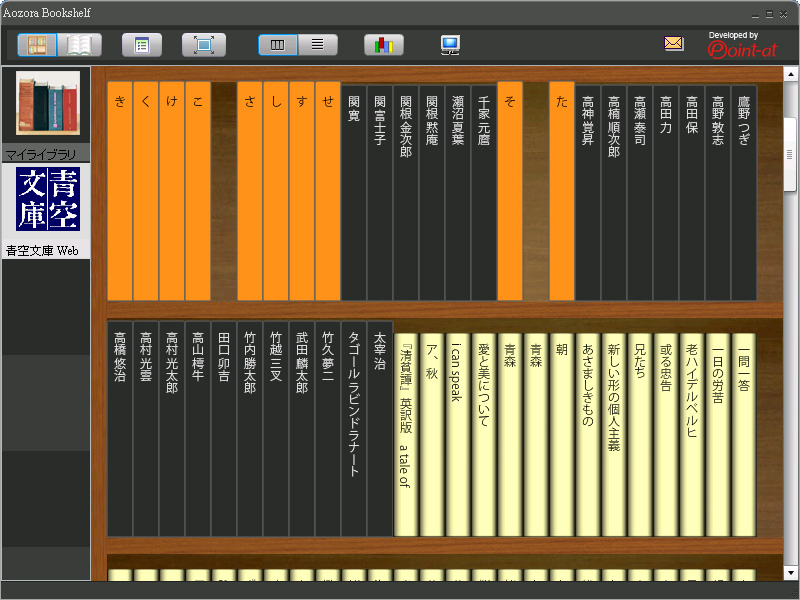Open the color chart tool
Screen dimensions: 800x600
click(383, 44)
